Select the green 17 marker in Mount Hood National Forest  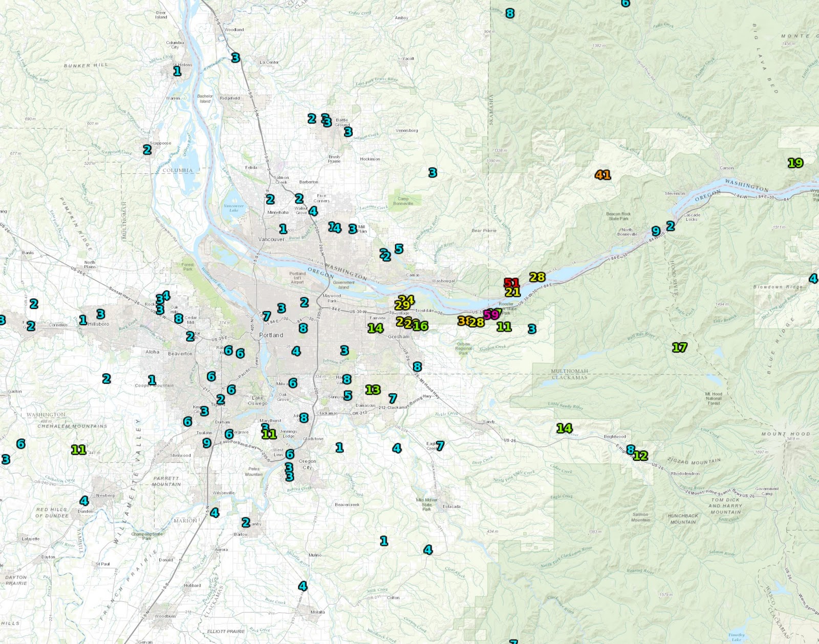[x=679, y=347]
